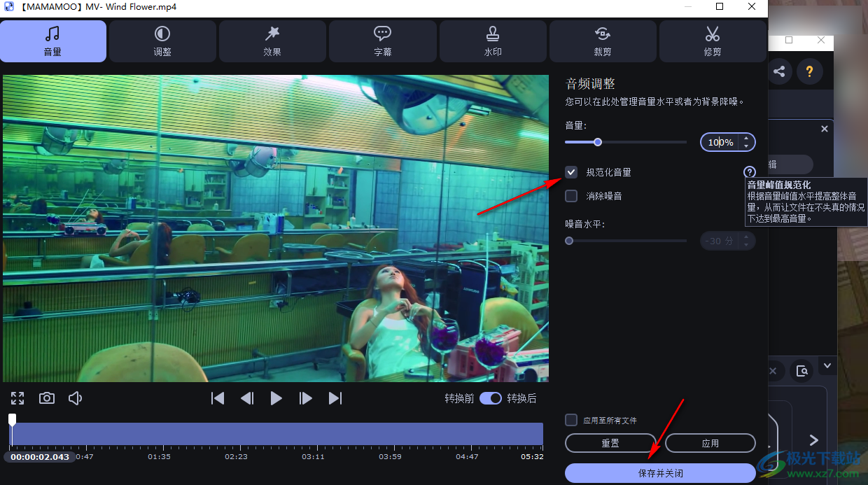This screenshot has height=485, width=868.
Task: Mute preview with the speaker icon
Action: [76, 398]
